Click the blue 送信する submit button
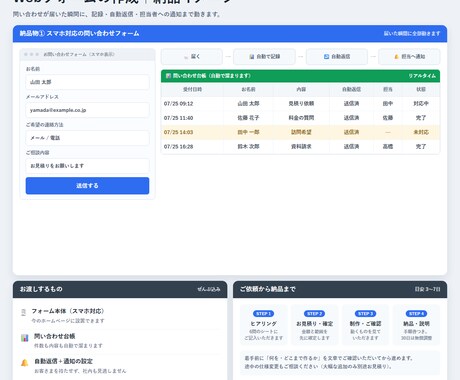This screenshot has width=460, height=380. point(87,186)
